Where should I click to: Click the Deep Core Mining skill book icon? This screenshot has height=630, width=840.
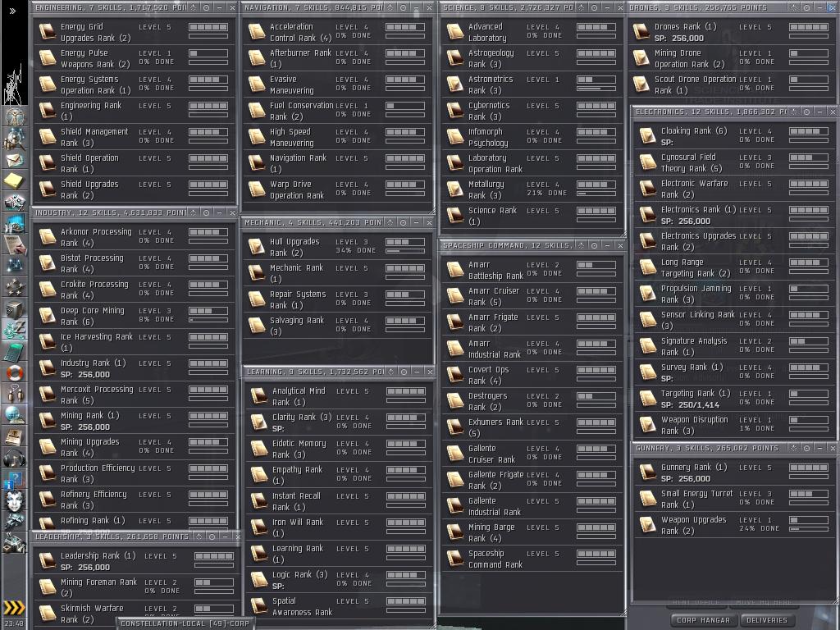point(48,317)
